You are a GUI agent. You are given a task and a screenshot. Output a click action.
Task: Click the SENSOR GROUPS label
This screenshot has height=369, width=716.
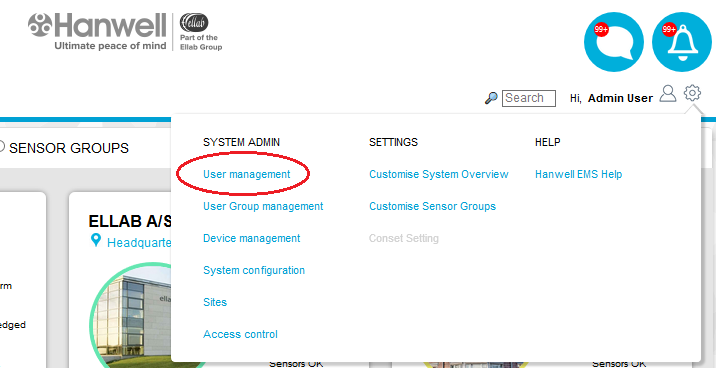pos(69,148)
